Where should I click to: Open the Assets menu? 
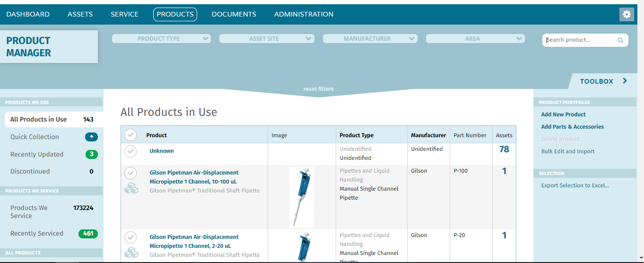tap(80, 14)
